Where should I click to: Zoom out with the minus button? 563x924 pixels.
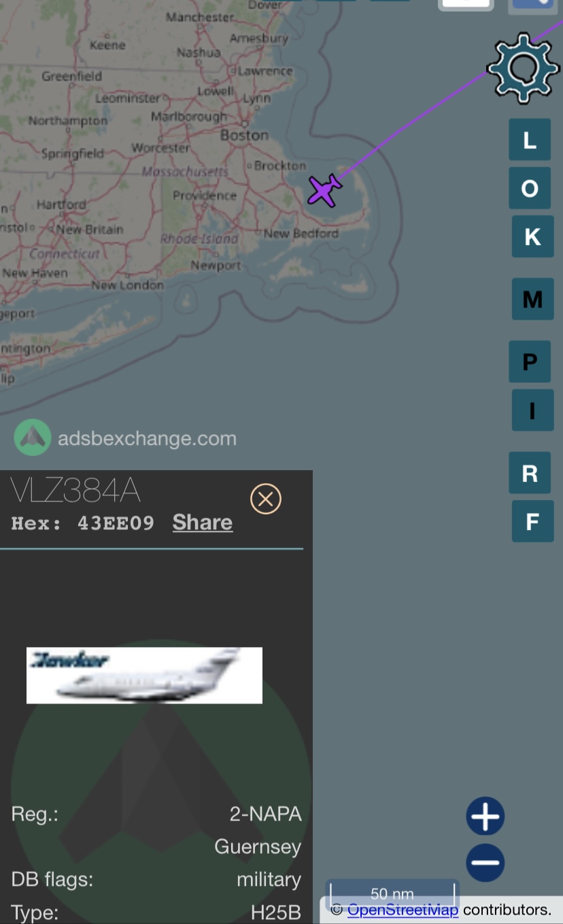[x=485, y=863]
